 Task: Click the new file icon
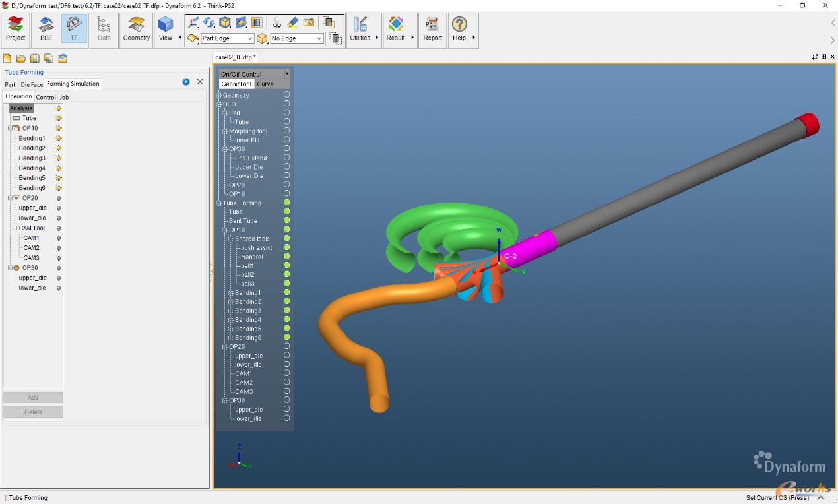(x=7, y=59)
